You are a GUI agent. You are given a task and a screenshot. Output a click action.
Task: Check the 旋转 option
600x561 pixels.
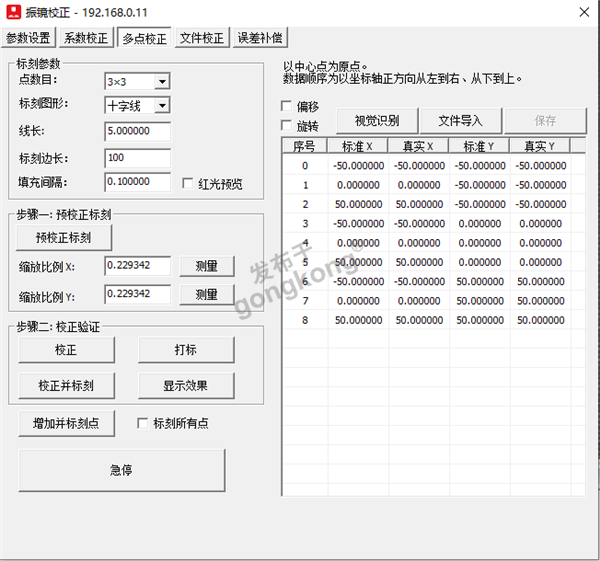click(x=288, y=126)
